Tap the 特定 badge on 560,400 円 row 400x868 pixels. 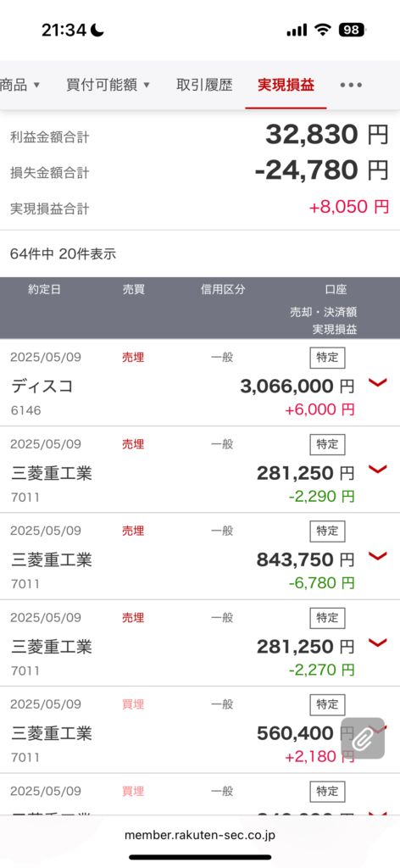327,704
